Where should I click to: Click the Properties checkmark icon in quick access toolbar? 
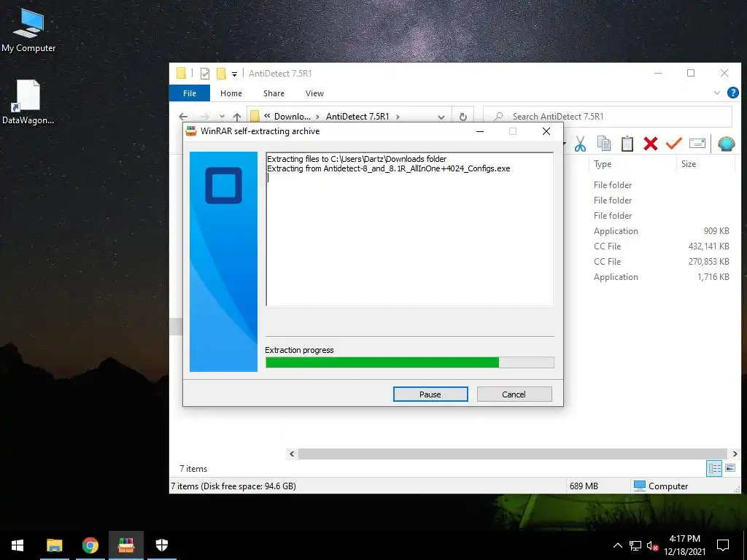(x=205, y=74)
